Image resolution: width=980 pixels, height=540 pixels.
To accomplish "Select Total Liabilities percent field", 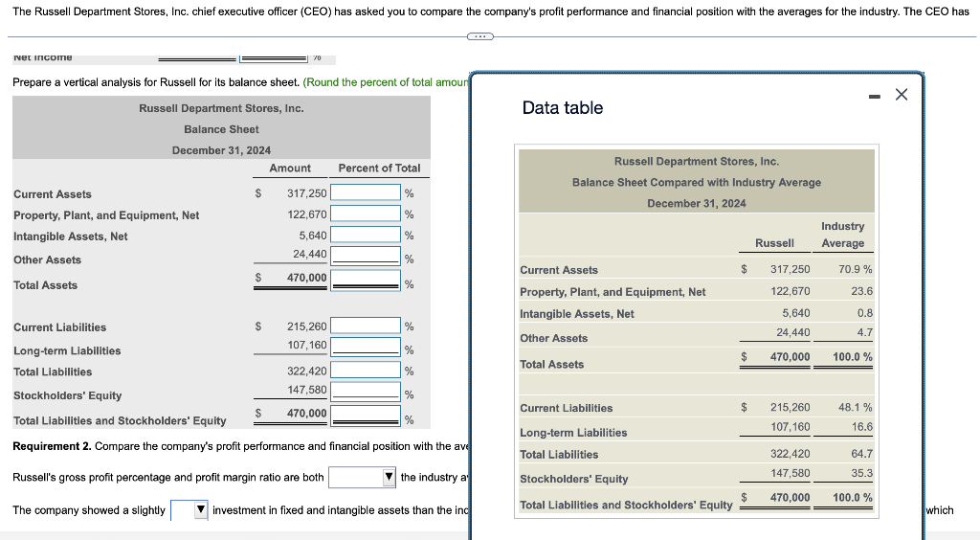I will click(366, 370).
